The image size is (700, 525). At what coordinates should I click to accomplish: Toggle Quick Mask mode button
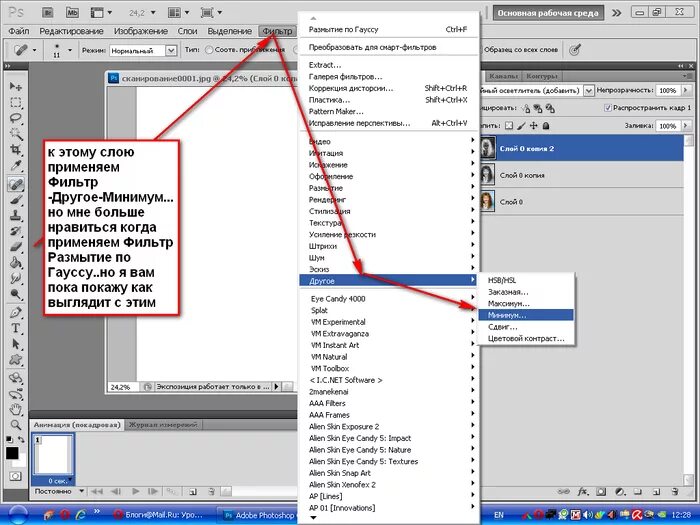click(x=16, y=476)
